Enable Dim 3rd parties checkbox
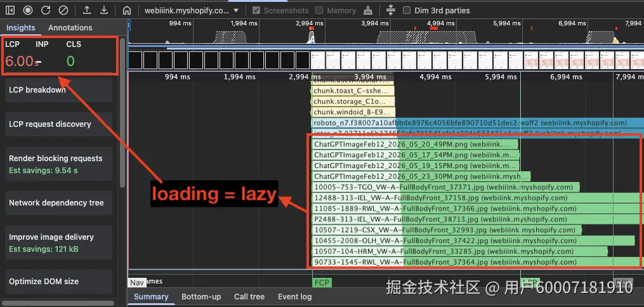The height and width of the screenshot is (307, 644). 407,11
